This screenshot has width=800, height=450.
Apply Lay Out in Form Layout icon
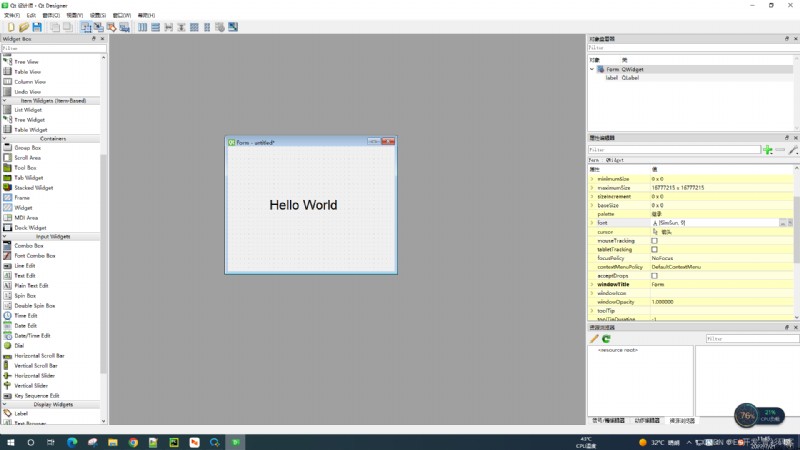(x=207, y=27)
